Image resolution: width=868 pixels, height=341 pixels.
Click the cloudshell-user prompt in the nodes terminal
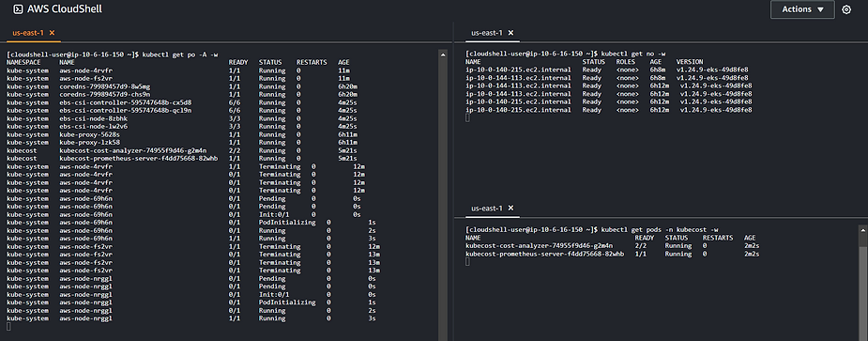click(x=532, y=54)
